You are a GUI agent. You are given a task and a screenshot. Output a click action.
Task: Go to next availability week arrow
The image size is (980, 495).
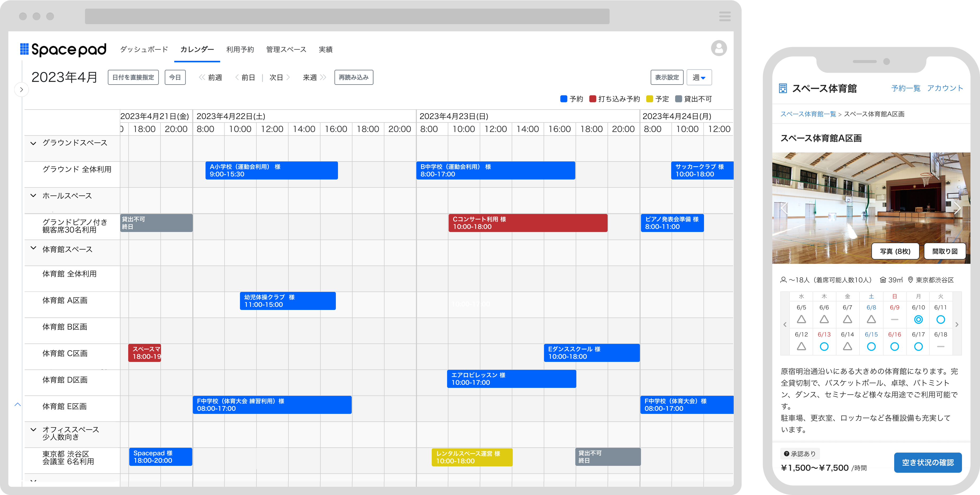click(x=957, y=325)
